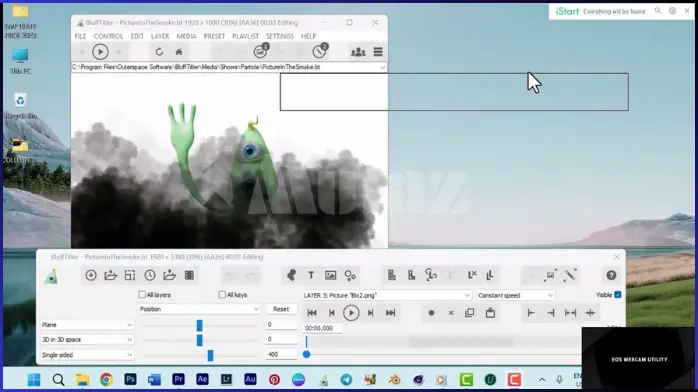Open the EDIT menu
Screen dimensions: 698x392
pyautogui.click(x=137, y=36)
